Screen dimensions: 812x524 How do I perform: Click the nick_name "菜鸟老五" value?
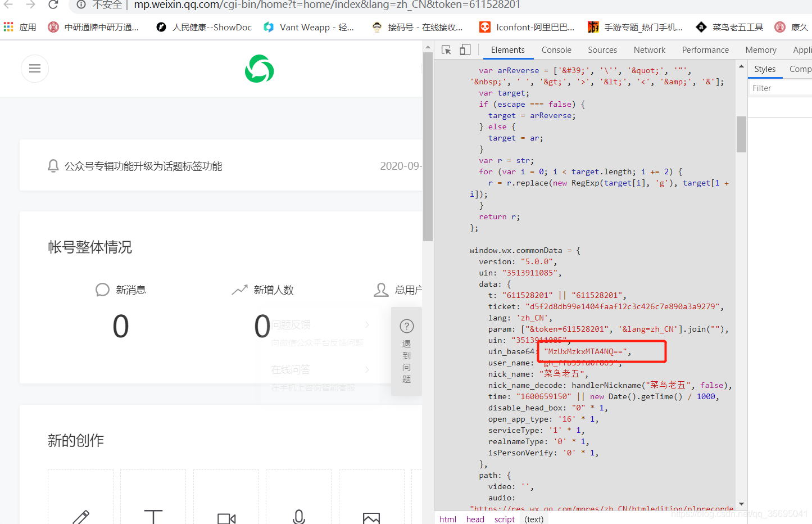[562, 374]
